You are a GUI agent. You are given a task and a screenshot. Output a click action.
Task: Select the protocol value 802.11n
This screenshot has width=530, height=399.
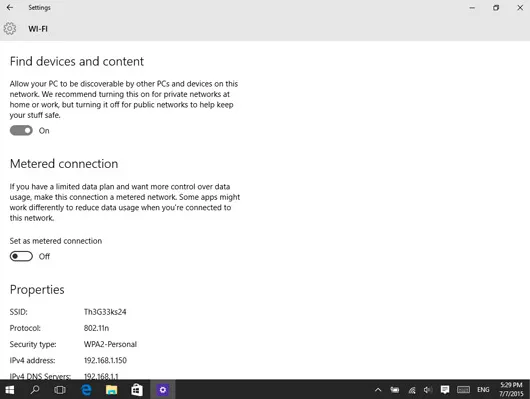point(96,328)
